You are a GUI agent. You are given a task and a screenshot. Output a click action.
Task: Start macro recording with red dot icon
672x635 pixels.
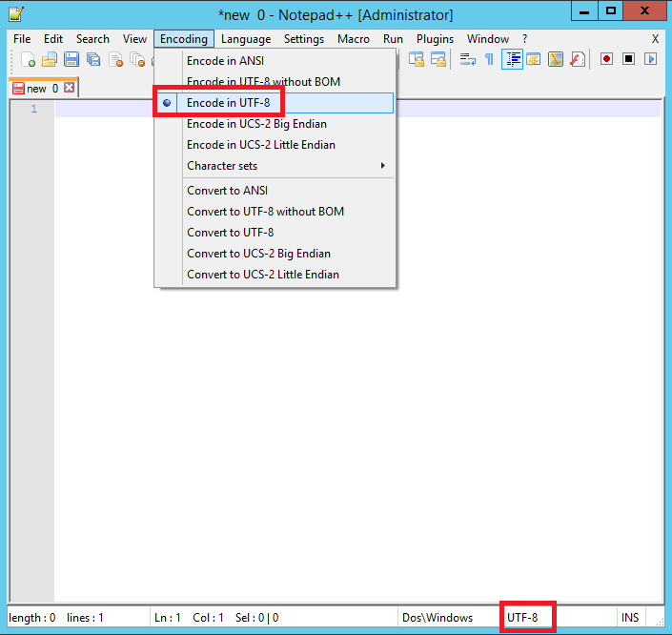click(x=606, y=59)
